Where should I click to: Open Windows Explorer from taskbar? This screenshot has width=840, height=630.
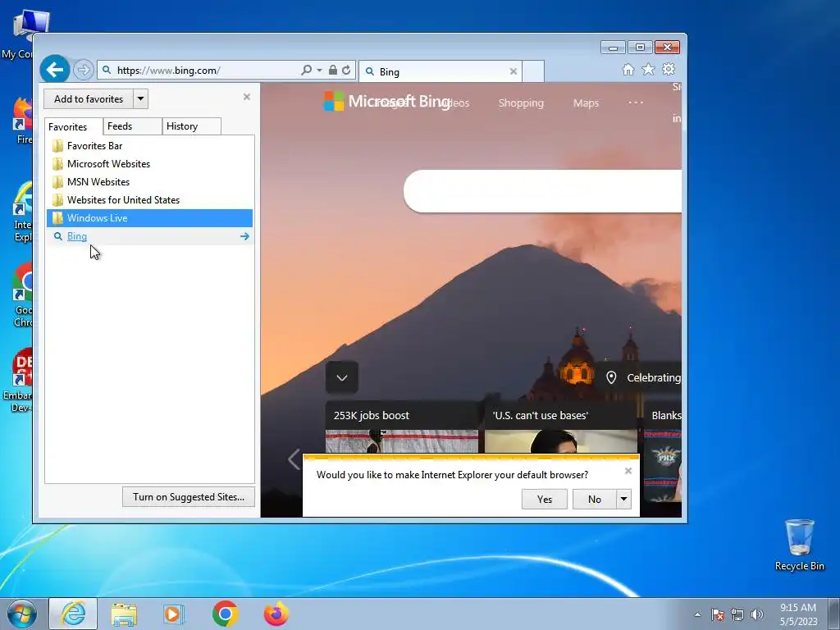tap(124, 614)
